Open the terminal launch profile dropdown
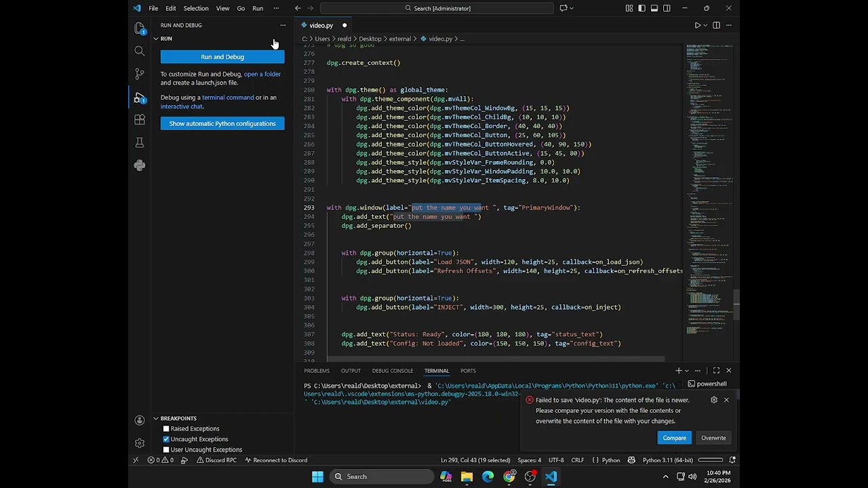 coord(687,371)
